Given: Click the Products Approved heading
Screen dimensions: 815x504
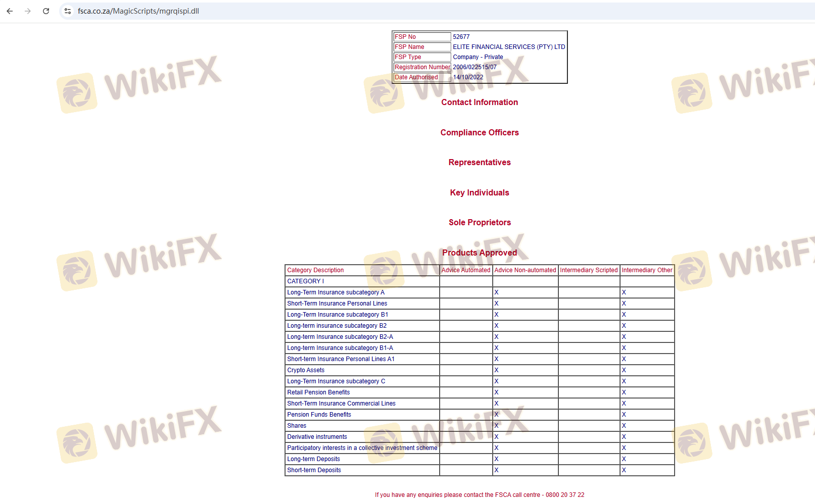Looking at the screenshot, I should pyautogui.click(x=479, y=253).
